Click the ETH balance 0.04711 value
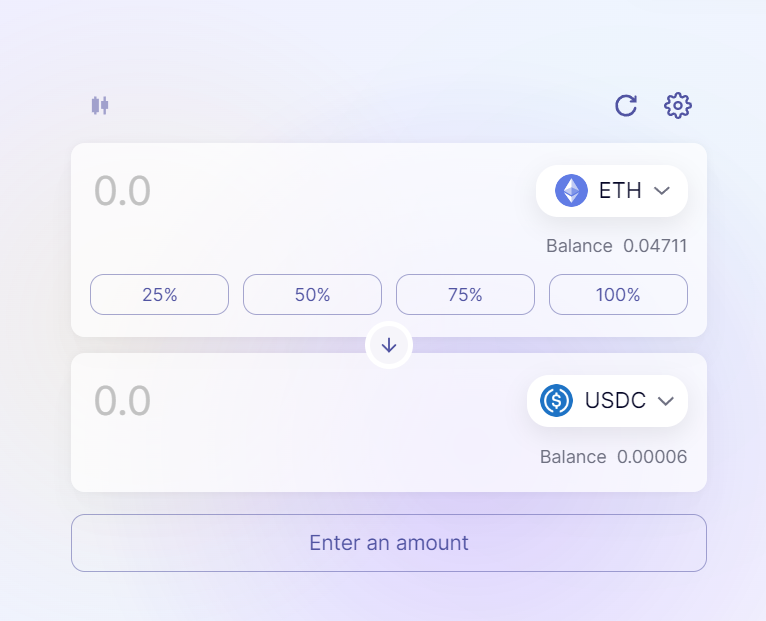 [x=655, y=246]
